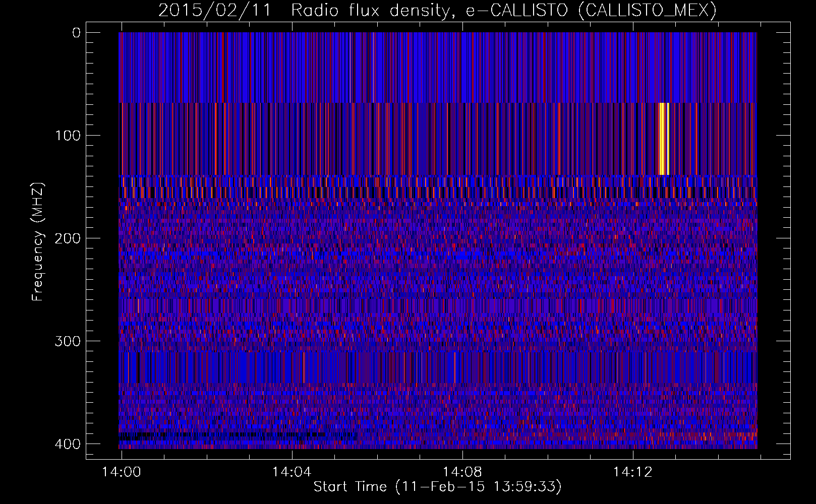816x504 pixels.
Task: Click the 200 frequency tick label
Action: pyautogui.click(x=67, y=238)
